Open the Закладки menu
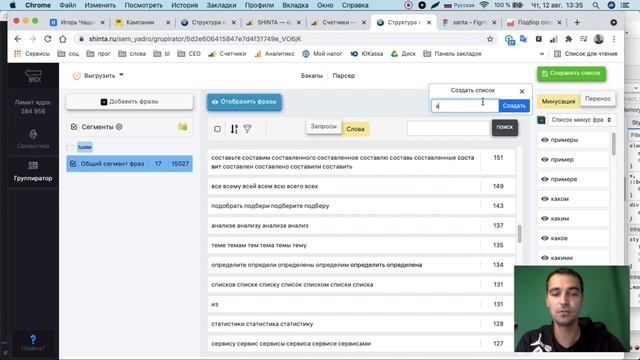Viewport: 640px width, 360px height. [221, 5]
